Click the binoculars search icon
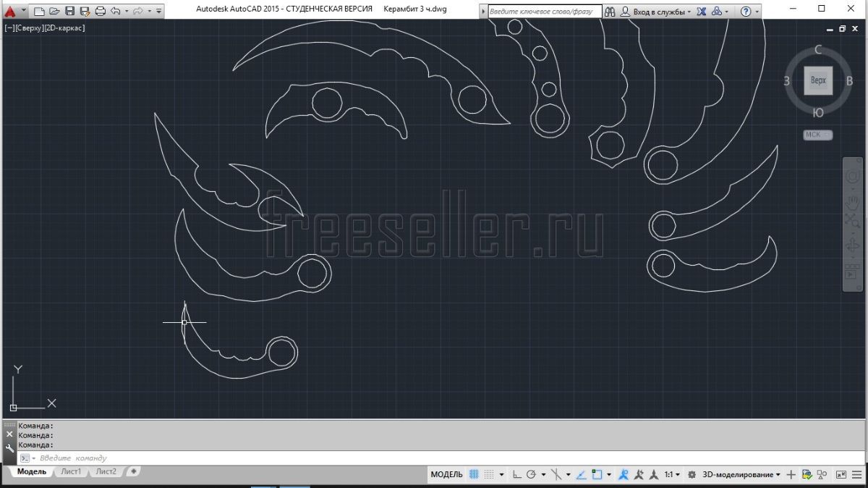Image resolution: width=868 pixels, height=488 pixels. [x=610, y=12]
